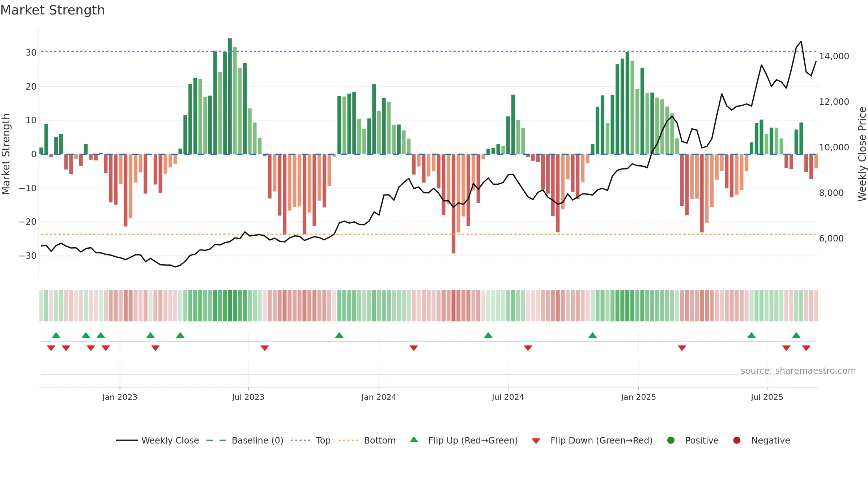Image resolution: width=868 pixels, height=488 pixels.
Task: Click the blue dashed Baseline legend line
Action: pos(216,440)
